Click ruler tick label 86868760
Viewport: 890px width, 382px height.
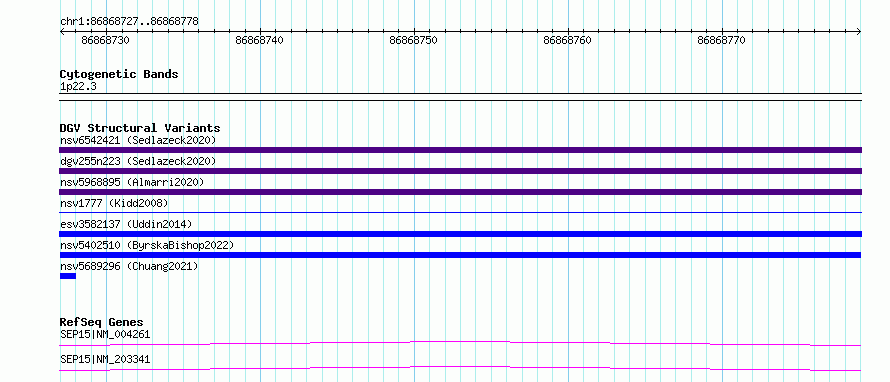coord(568,40)
